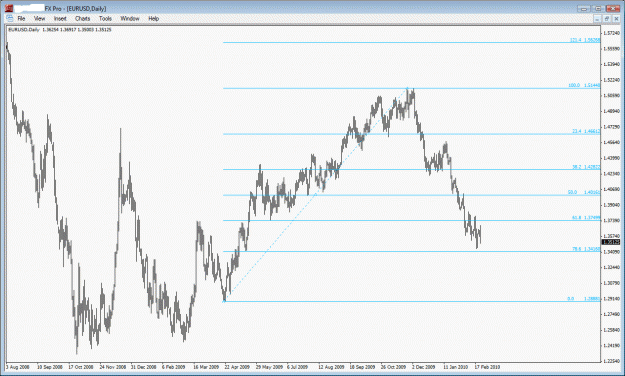Maximize the FX Pro main window

(x=598, y=8)
